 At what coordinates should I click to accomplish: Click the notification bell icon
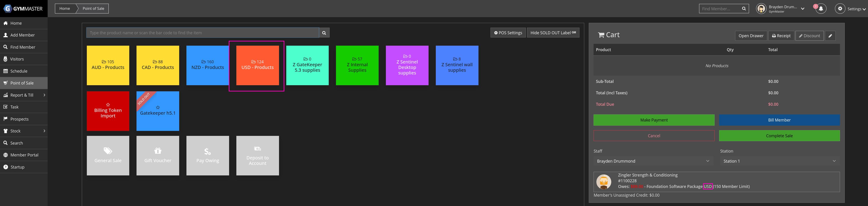[821, 9]
